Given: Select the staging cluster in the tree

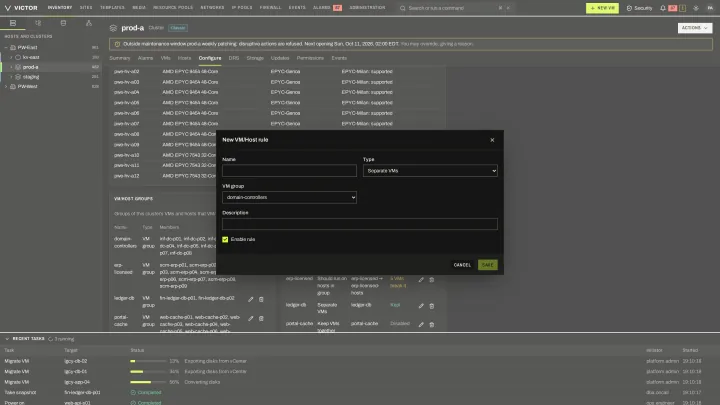Looking at the screenshot, I should pos(31,77).
